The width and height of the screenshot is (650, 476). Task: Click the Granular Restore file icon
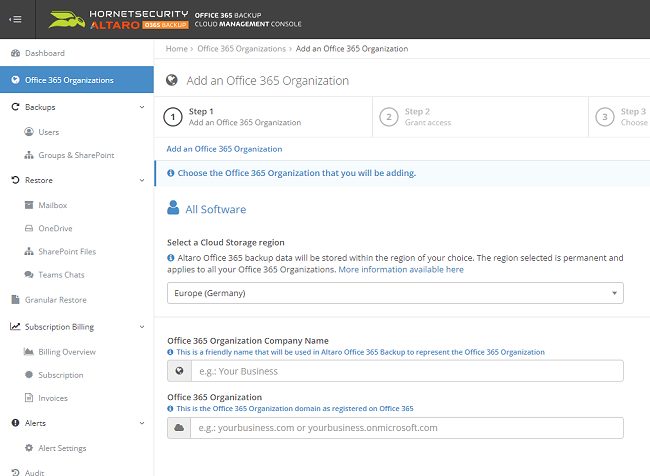tap(15, 299)
